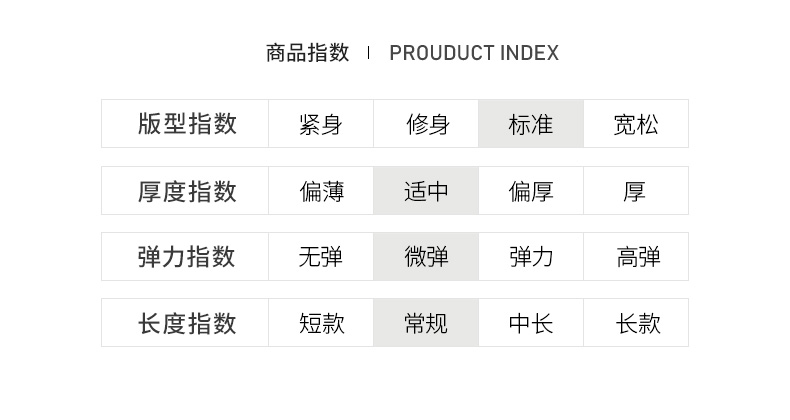Select the 短款 length option

click(320, 323)
